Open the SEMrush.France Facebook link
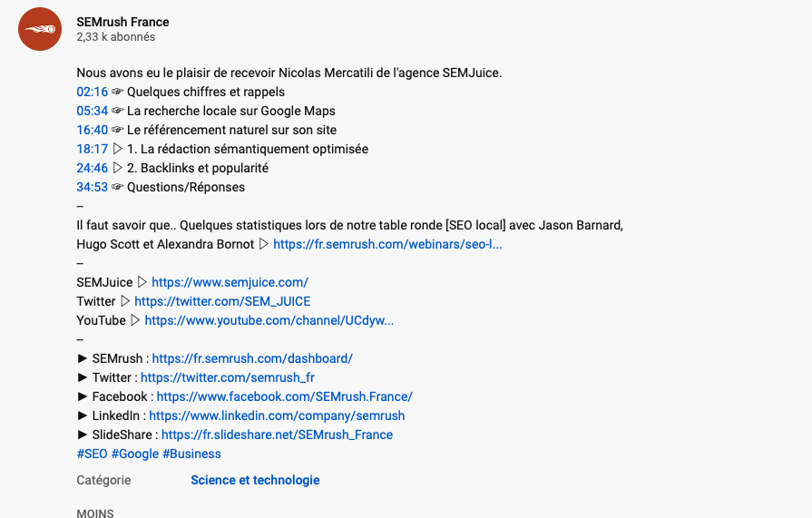 point(285,396)
